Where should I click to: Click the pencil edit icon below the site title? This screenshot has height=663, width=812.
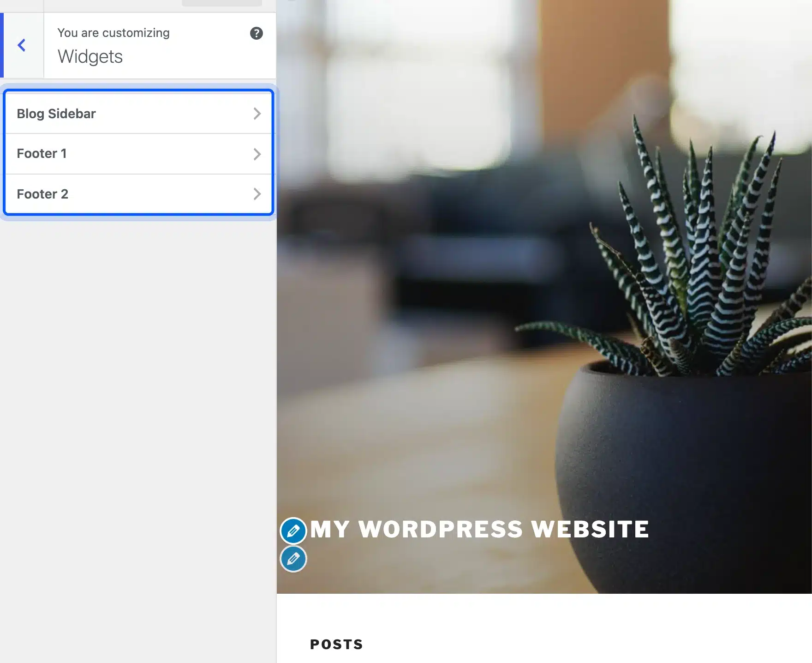pyautogui.click(x=293, y=559)
